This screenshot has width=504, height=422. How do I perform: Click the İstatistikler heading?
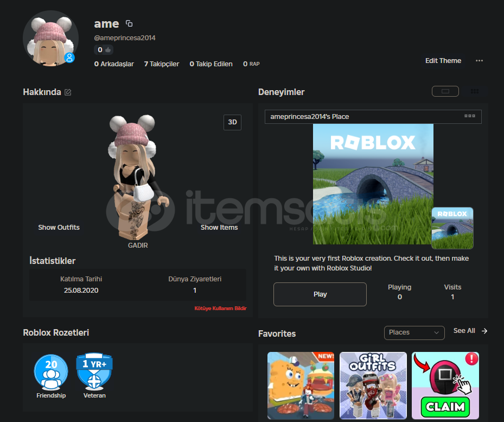point(53,261)
